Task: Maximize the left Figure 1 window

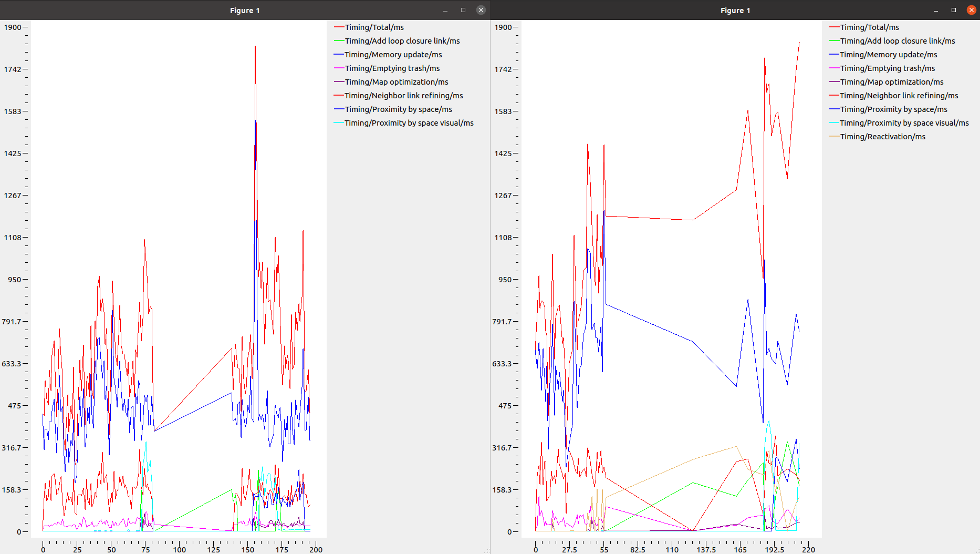Action: click(463, 10)
